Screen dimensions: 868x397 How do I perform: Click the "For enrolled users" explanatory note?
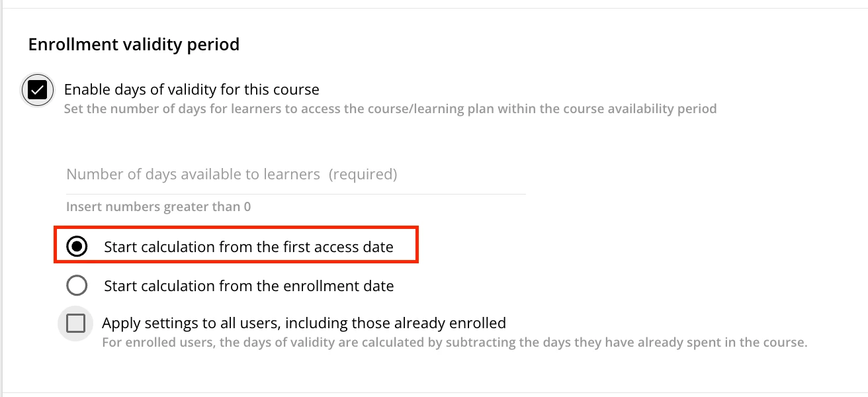click(454, 343)
